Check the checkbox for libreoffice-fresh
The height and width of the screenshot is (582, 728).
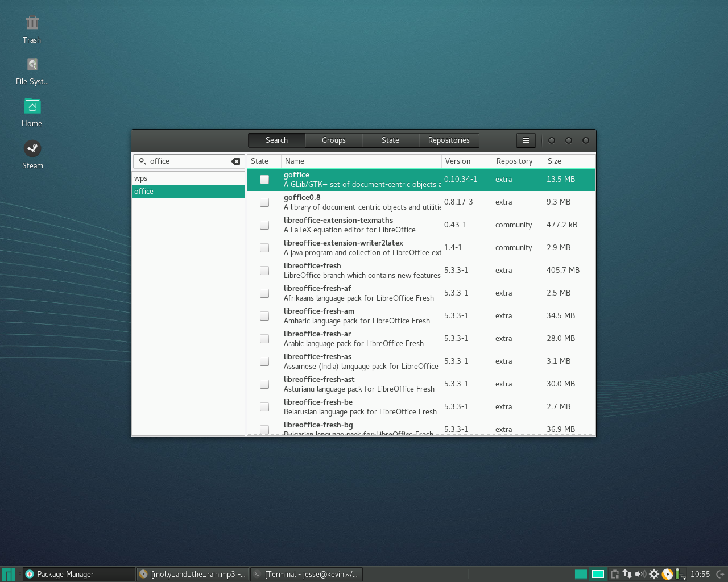[264, 270]
